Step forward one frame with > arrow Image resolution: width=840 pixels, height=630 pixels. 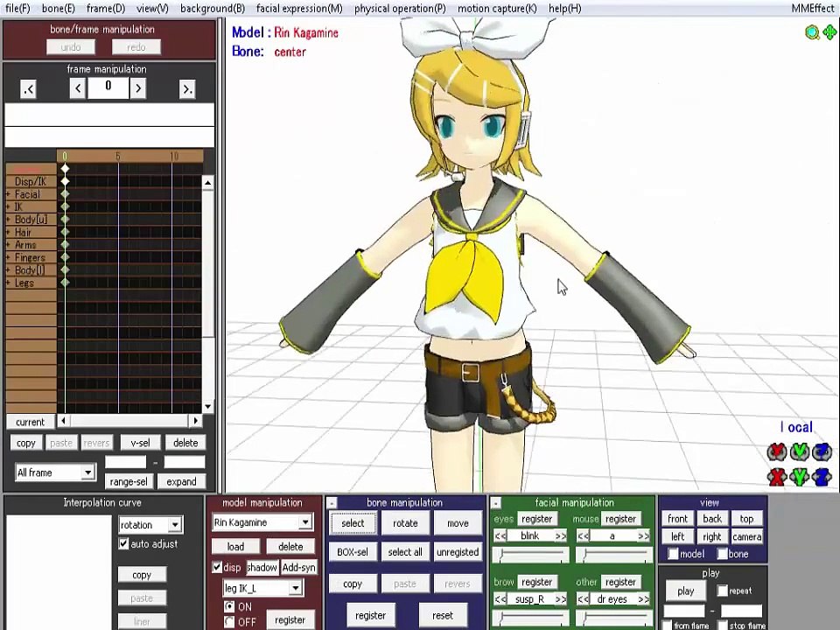click(x=138, y=88)
